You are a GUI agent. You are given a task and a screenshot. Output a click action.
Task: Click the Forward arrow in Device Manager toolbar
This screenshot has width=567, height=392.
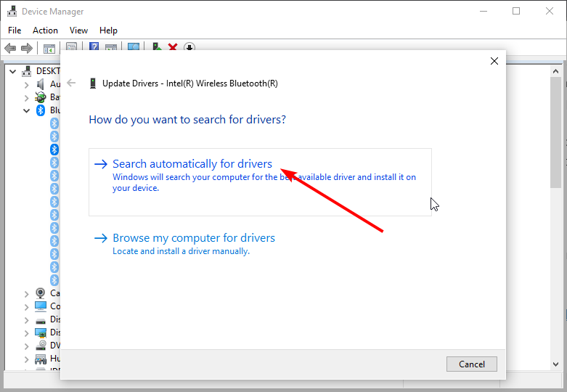pos(27,48)
